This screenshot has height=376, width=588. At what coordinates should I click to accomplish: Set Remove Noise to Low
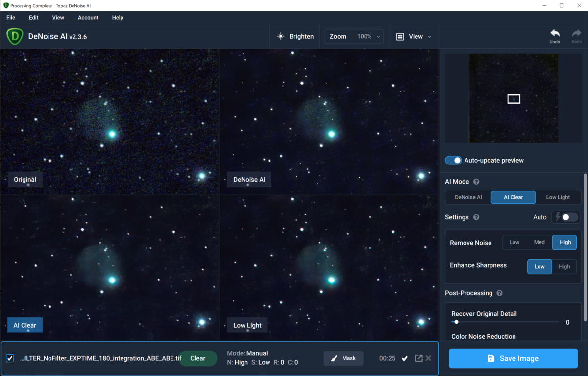tap(514, 242)
